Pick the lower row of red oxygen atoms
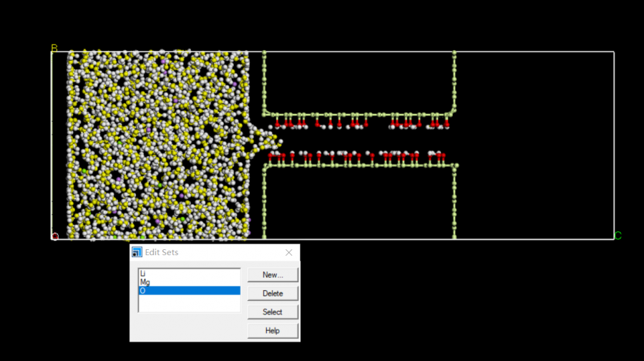This screenshot has height=361, width=644. (x=358, y=155)
